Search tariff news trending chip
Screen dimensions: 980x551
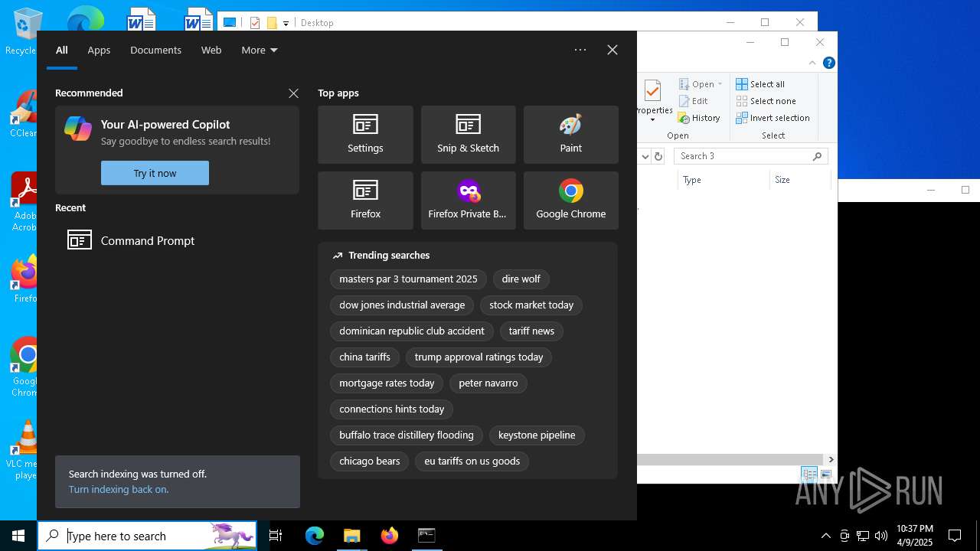click(531, 331)
